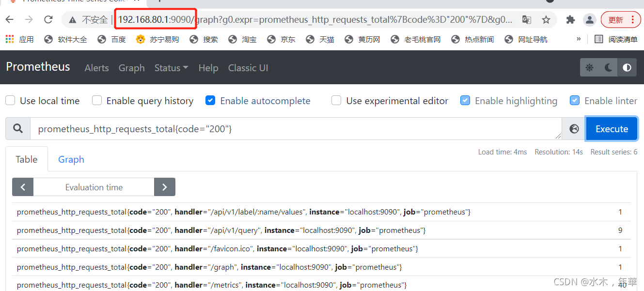Open the 京东 bookmark
This screenshot has width=644, height=291.
click(282, 39)
